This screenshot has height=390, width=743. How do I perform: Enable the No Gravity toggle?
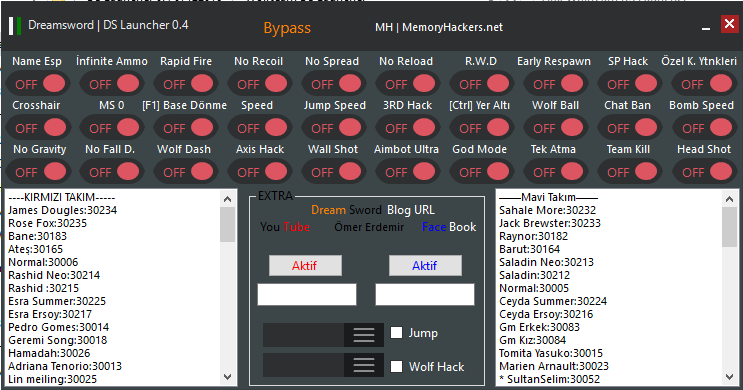point(38,172)
